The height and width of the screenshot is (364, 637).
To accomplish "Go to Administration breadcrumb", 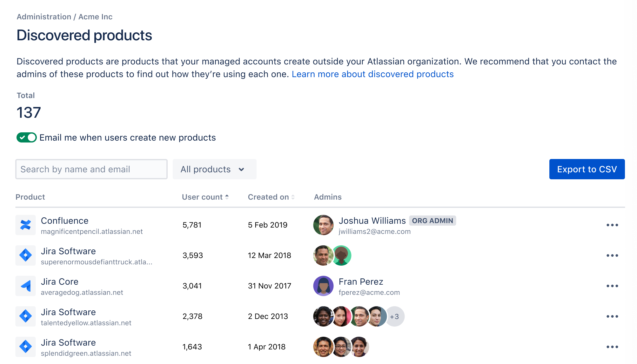I will coord(44,17).
